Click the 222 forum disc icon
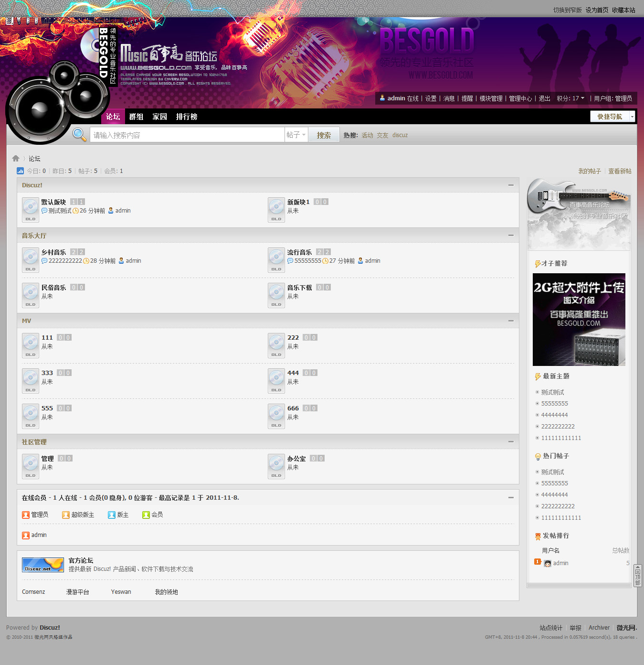 (x=276, y=345)
